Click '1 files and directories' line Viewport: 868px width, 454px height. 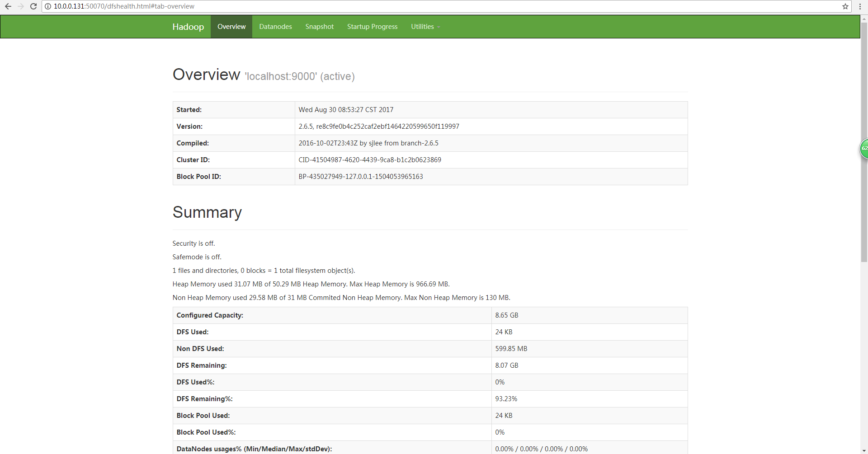[x=264, y=271]
